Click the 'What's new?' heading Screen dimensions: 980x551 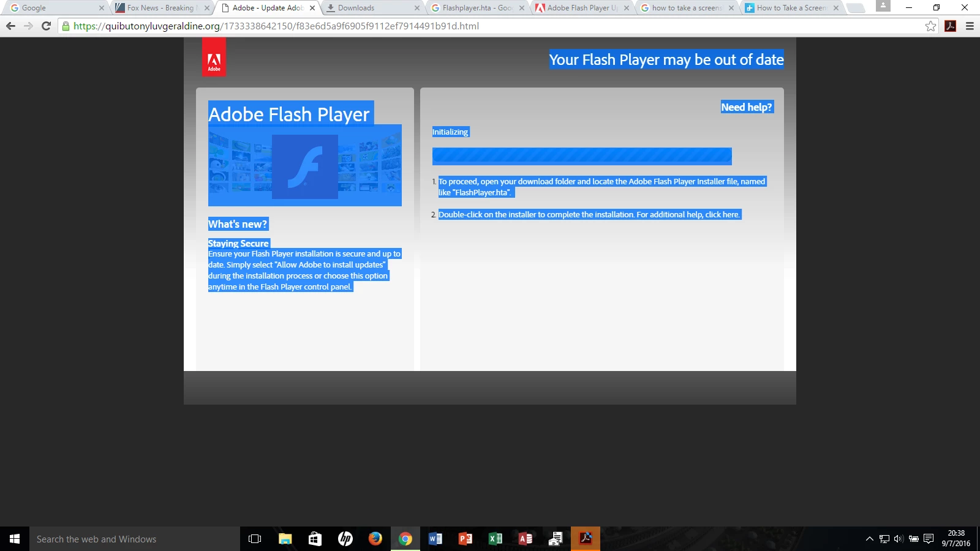coord(238,224)
